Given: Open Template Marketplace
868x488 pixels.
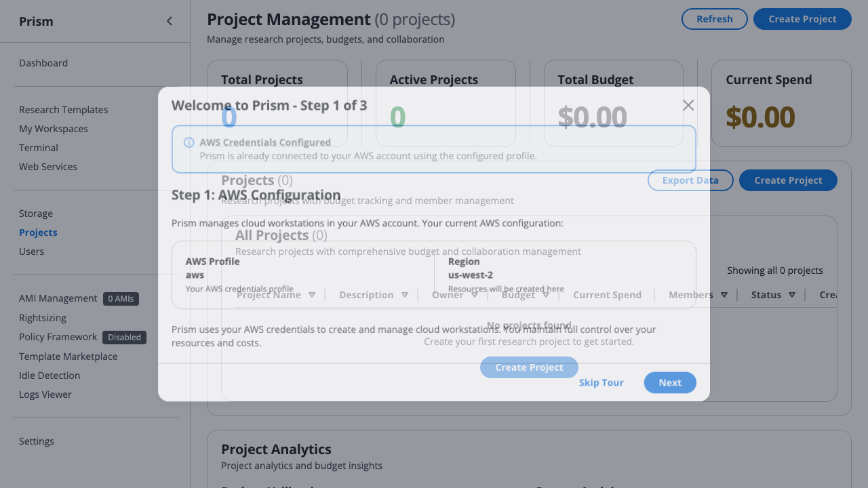Looking at the screenshot, I should click(x=68, y=357).
